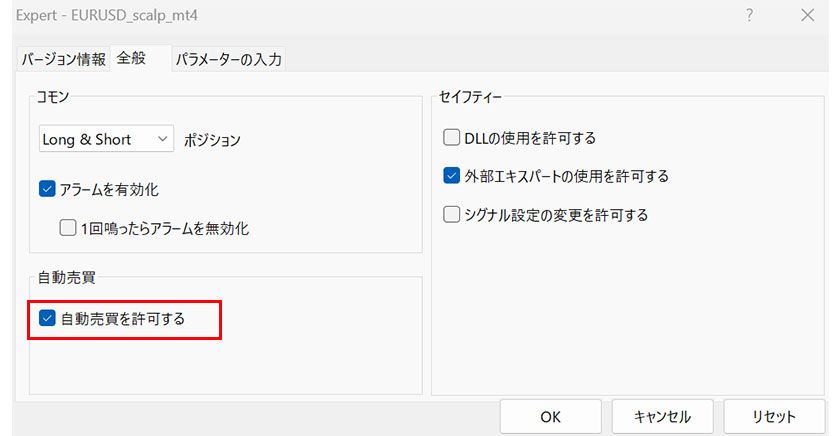Viewport: 840px width, 436px height.
Task: Select the 全般 tab
Action: (131, 58)
